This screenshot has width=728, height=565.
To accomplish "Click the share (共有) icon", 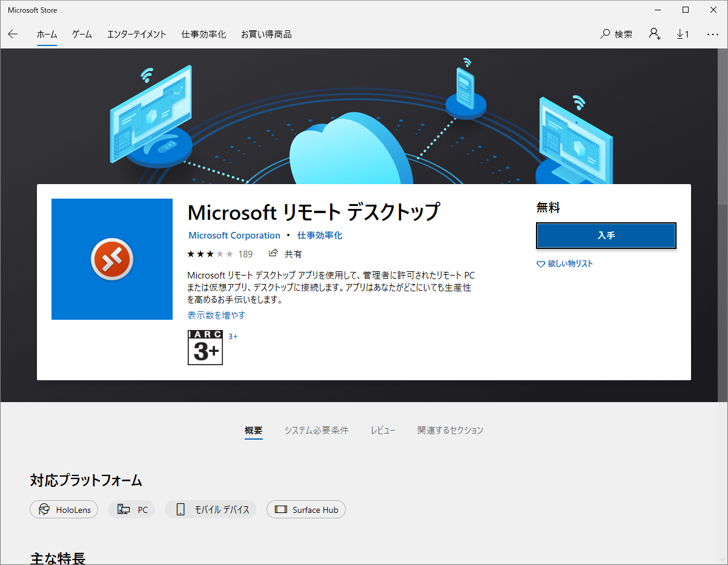I will 274,253.
